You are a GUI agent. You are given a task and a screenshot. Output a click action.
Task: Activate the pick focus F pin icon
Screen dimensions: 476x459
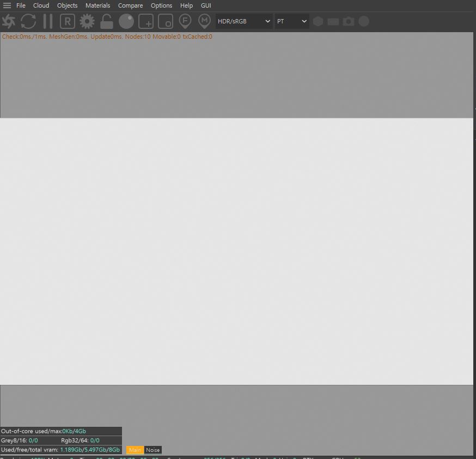185,21
